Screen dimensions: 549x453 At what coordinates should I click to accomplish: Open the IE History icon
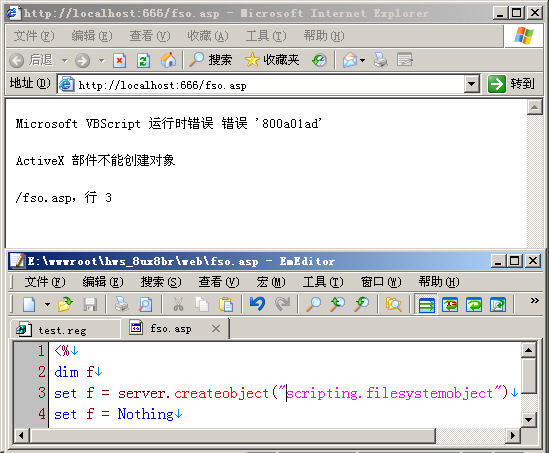[319, 60]
